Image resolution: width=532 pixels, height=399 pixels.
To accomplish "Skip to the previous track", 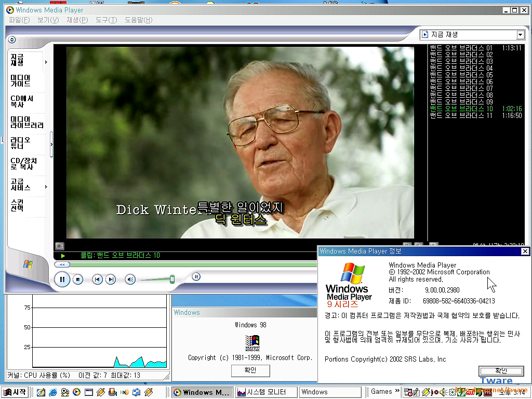I will (x=97, y=280).
